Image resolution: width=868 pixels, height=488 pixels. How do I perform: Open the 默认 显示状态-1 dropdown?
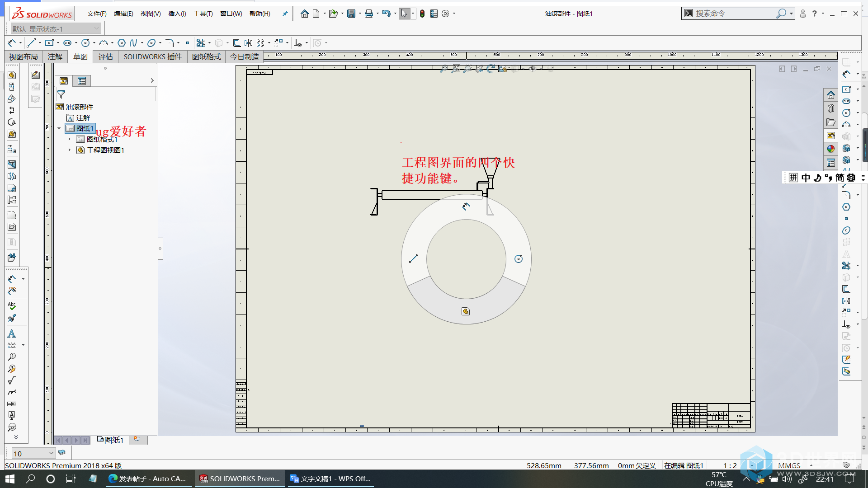coord(55,29)
